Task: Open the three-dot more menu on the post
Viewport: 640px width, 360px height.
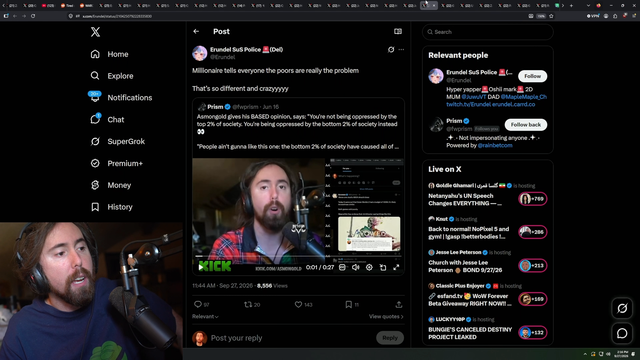Action: 401,49
